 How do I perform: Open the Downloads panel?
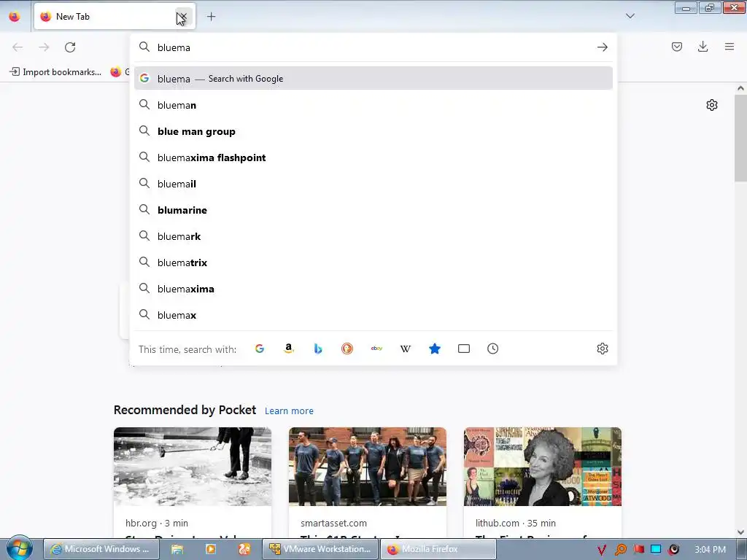pyautogui.click(x=703, y=47)
